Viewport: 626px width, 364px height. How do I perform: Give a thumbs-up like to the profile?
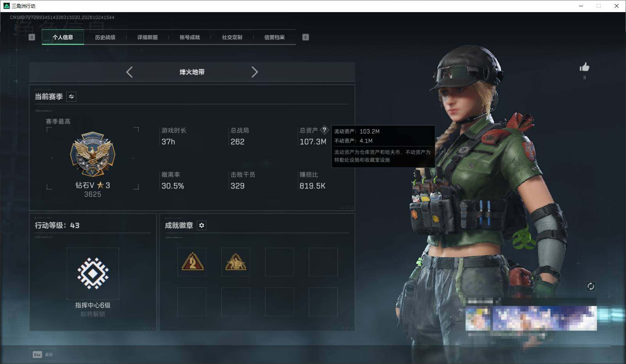[x=585, y=67]
